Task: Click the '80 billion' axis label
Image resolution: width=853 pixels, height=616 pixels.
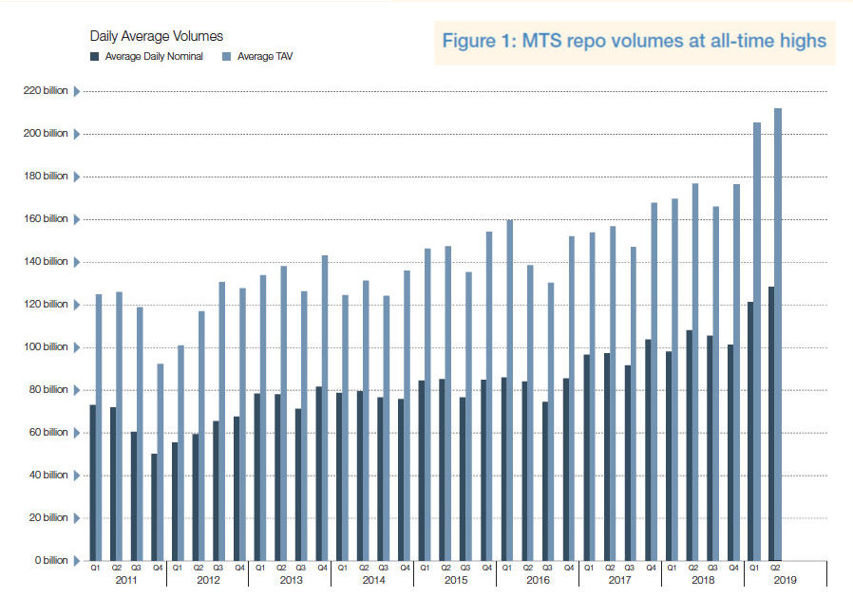Action: coord(48,389)
